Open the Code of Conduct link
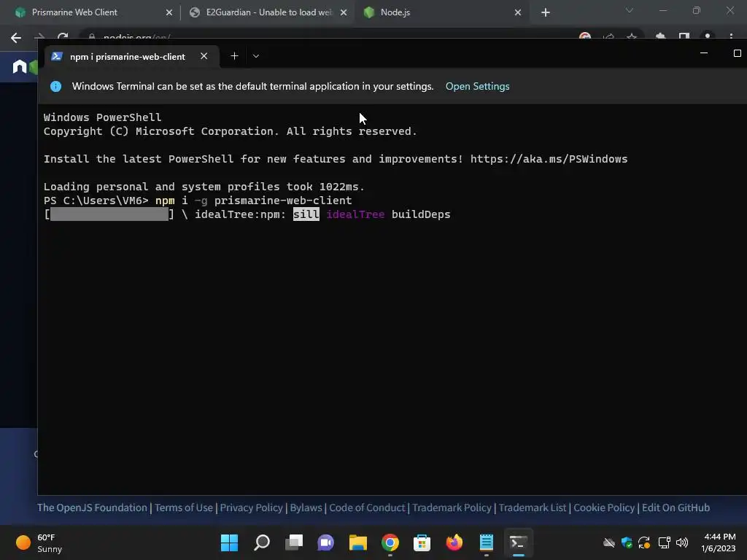747x560 pixels. coord(367,507)
